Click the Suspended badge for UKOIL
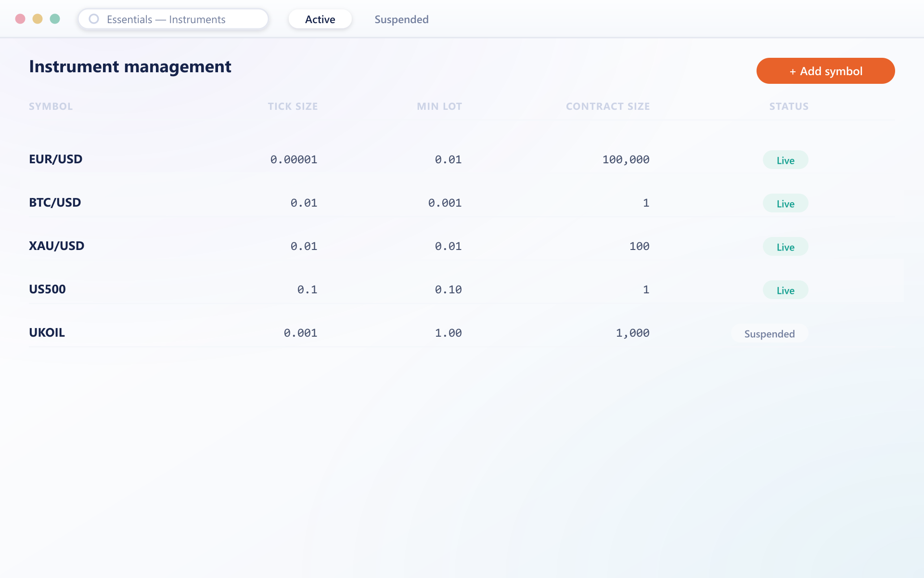 pyautogui.click(x=770, y=333)
